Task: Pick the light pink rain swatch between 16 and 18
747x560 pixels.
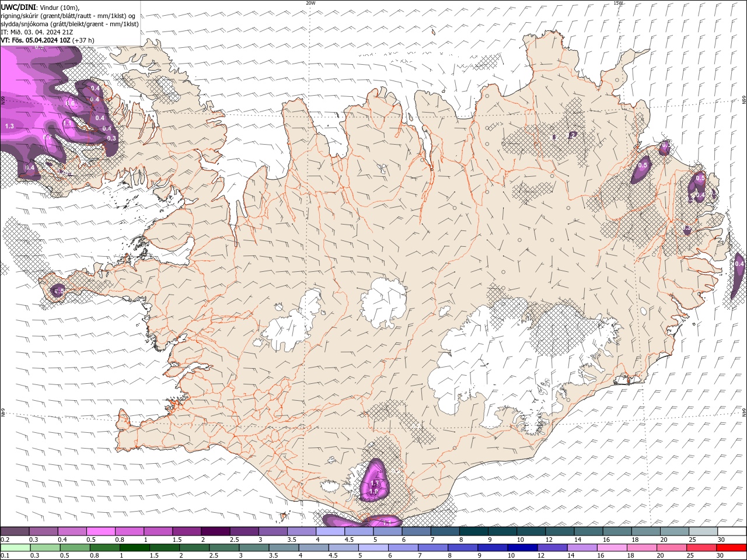Action: tap(612, 548)
